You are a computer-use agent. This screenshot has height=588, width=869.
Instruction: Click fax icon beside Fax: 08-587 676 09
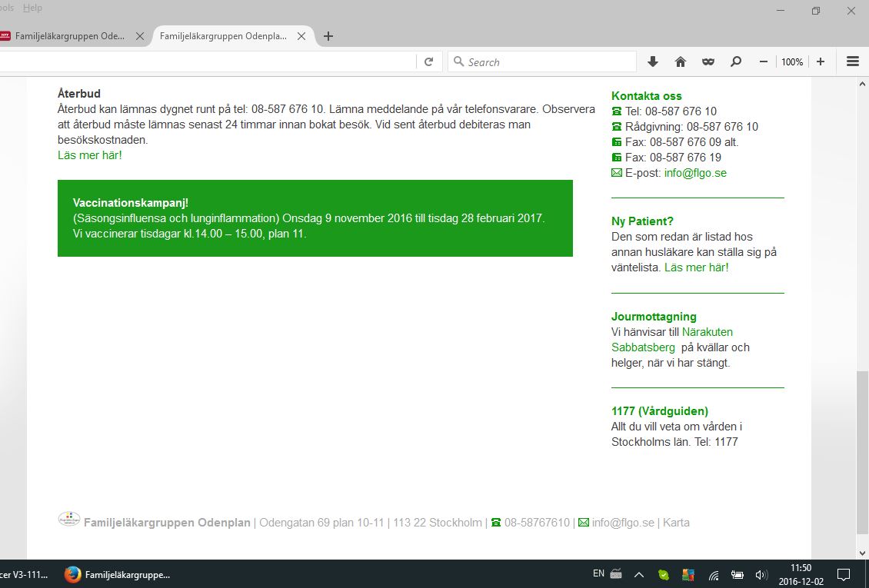tap(617, 141)
